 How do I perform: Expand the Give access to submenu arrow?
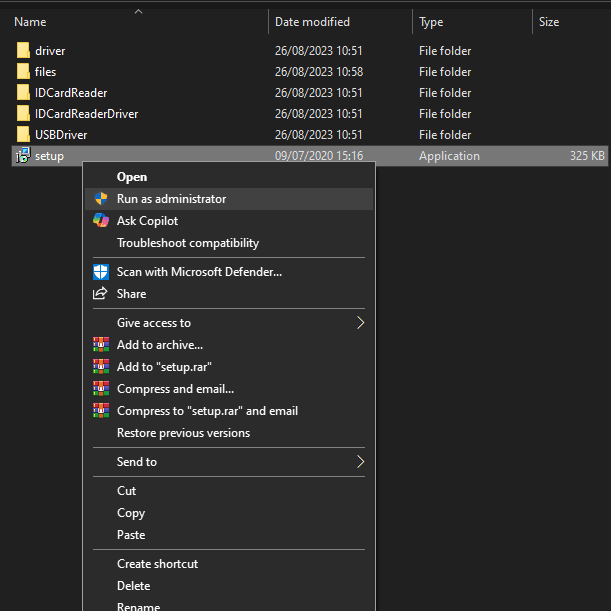360,323
